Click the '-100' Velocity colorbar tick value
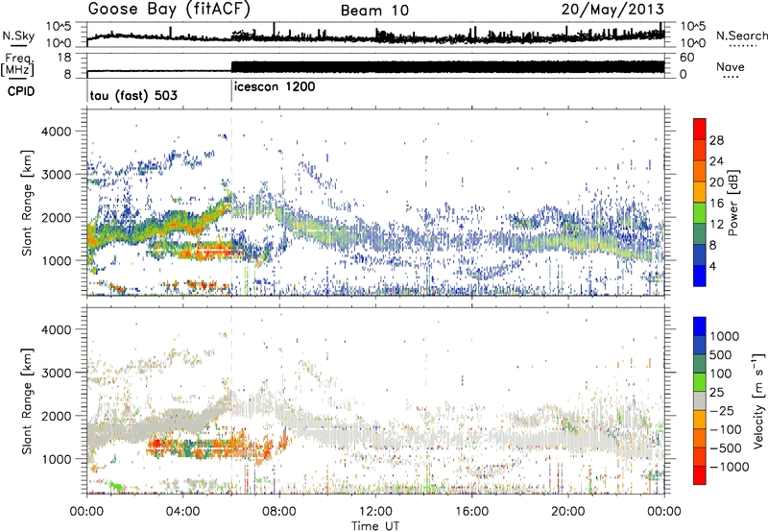The width and height of the screenshot is (768, 532). coord(726,429)
